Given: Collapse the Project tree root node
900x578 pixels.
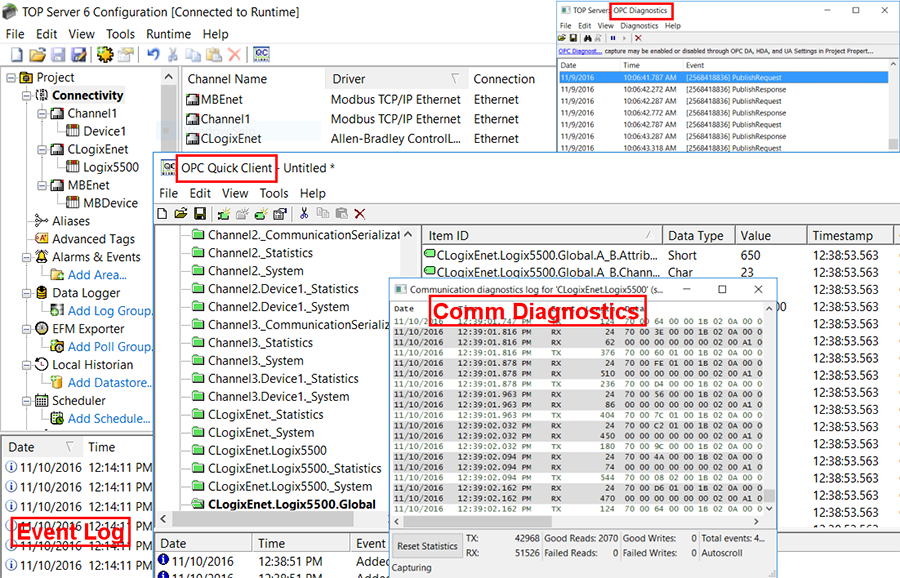Looking at the screenshot, I should (11, 78).
